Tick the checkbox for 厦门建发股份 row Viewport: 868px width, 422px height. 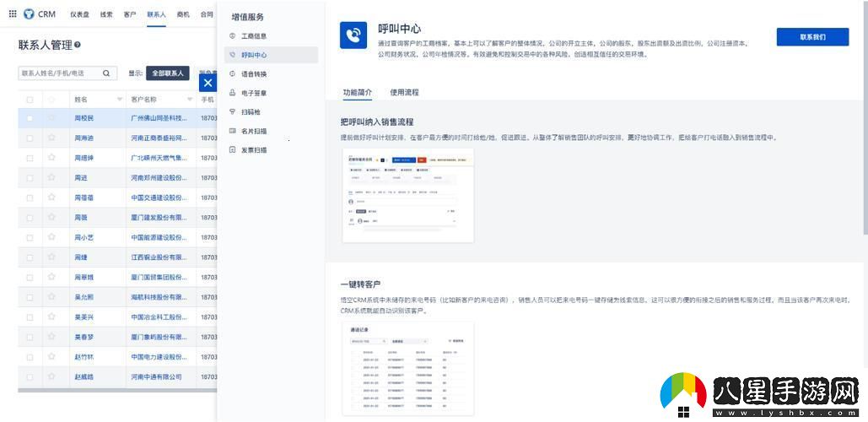pos(30,218)
